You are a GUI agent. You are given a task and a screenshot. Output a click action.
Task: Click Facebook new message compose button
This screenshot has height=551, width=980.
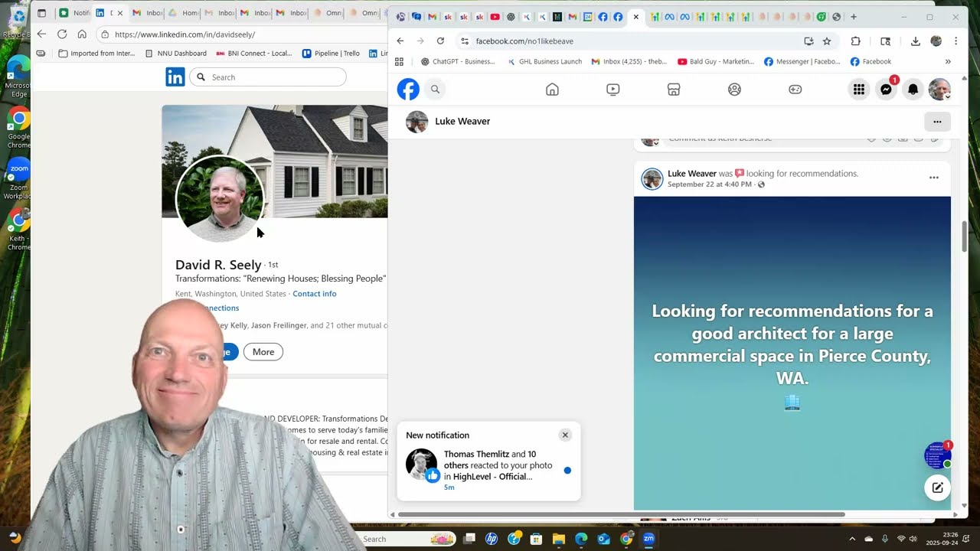(x=937, y=487)
